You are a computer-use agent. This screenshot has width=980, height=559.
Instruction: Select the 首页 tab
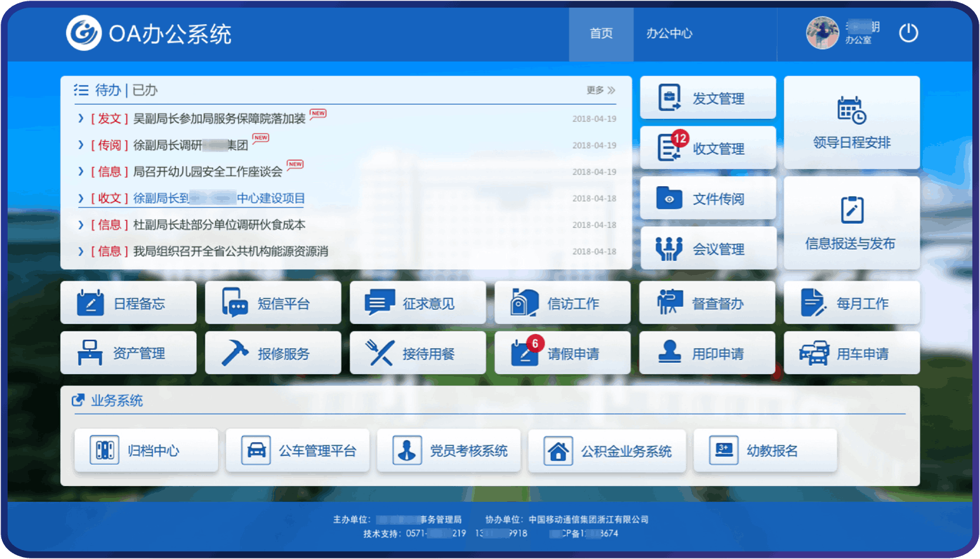(600, 34)
